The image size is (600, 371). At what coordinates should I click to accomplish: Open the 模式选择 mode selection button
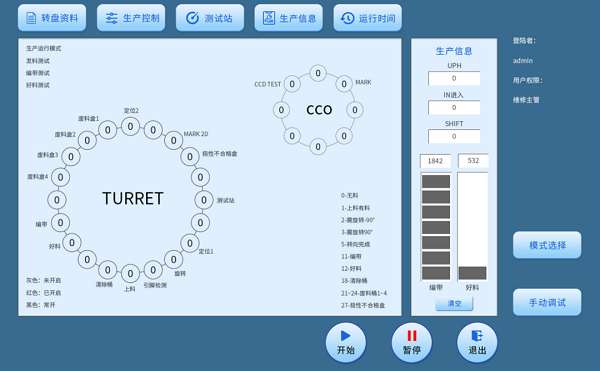(547, 245)
